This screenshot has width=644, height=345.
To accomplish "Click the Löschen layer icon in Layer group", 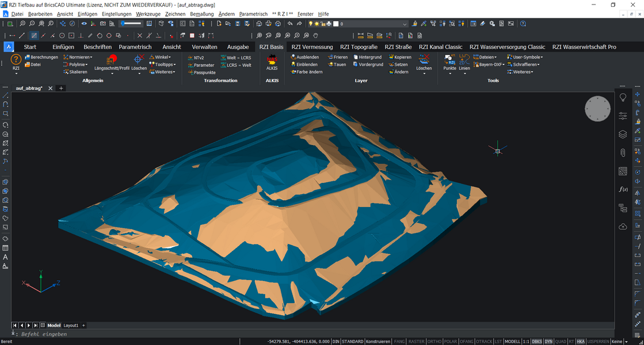I will tap(424, 60).
